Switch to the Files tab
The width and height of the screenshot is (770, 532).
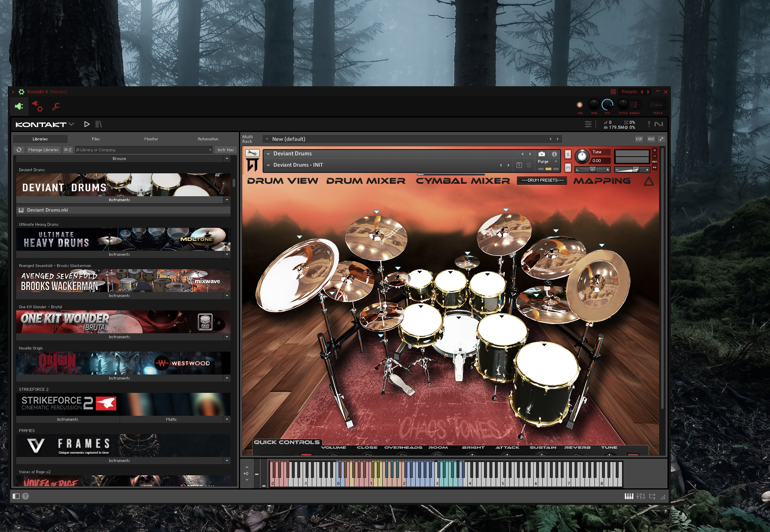96,139
